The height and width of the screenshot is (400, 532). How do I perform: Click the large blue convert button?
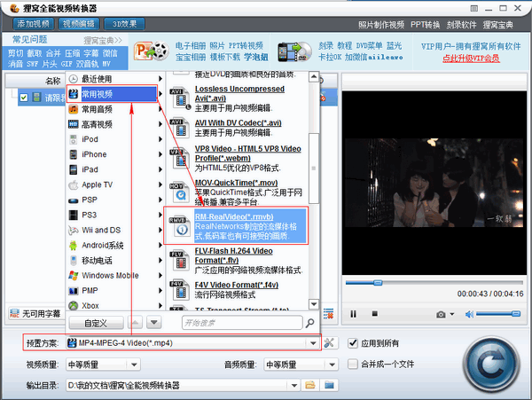(491, 364)
